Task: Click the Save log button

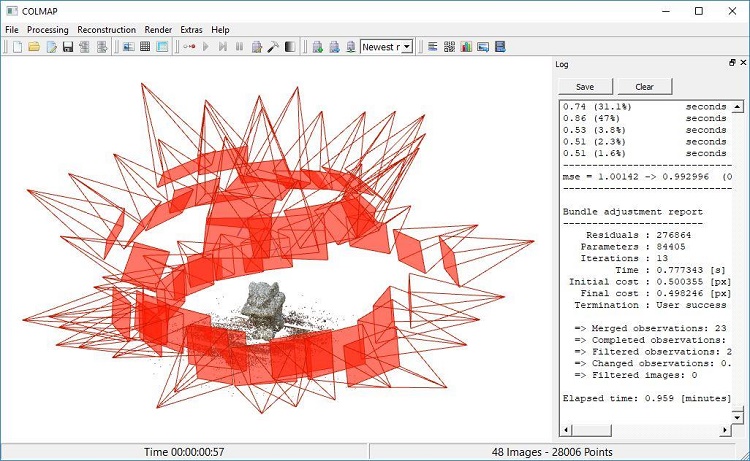Action: tap(585, 87)
